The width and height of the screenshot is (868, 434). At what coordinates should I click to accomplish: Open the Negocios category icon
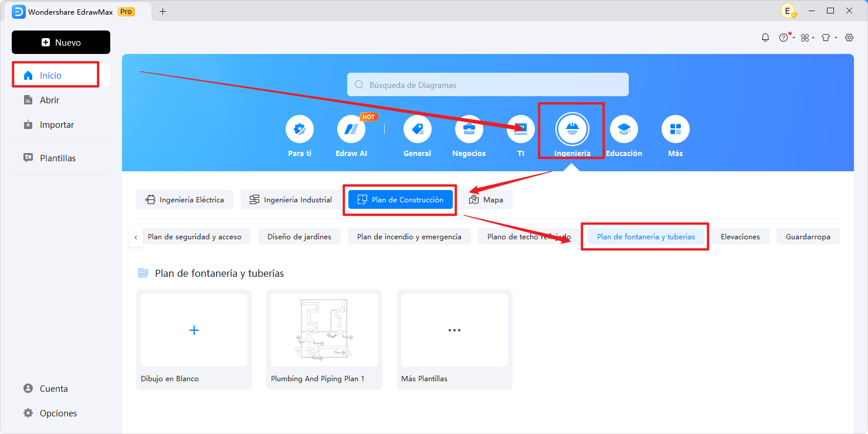coord(469,130)
